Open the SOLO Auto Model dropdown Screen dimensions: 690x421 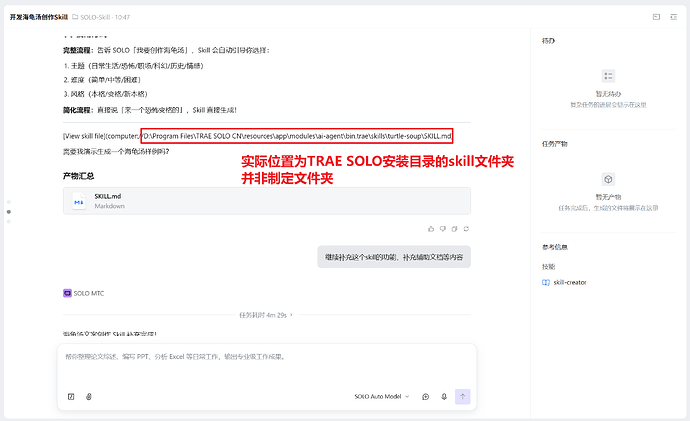[382, 396]
